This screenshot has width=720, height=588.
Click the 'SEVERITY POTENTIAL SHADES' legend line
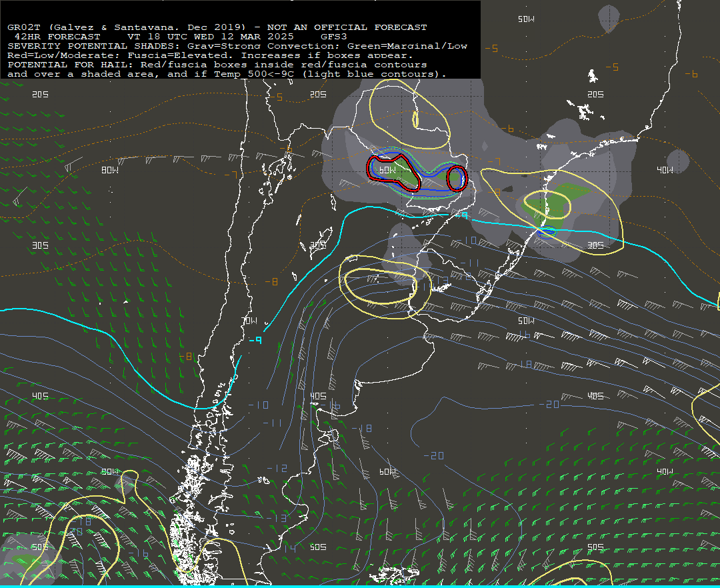237,46
